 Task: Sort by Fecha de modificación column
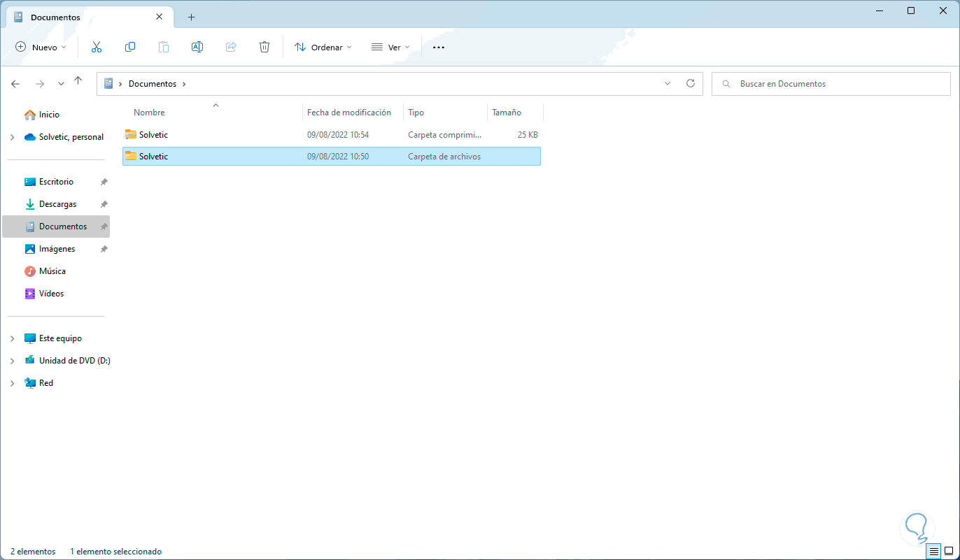349,113
